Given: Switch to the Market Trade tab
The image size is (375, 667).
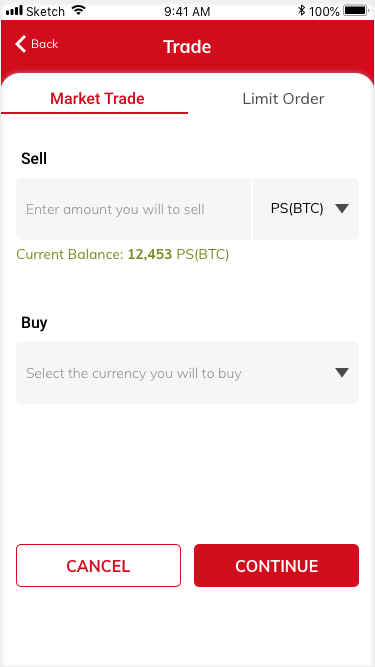Looking at the screenshot, I should click(97, 99).
